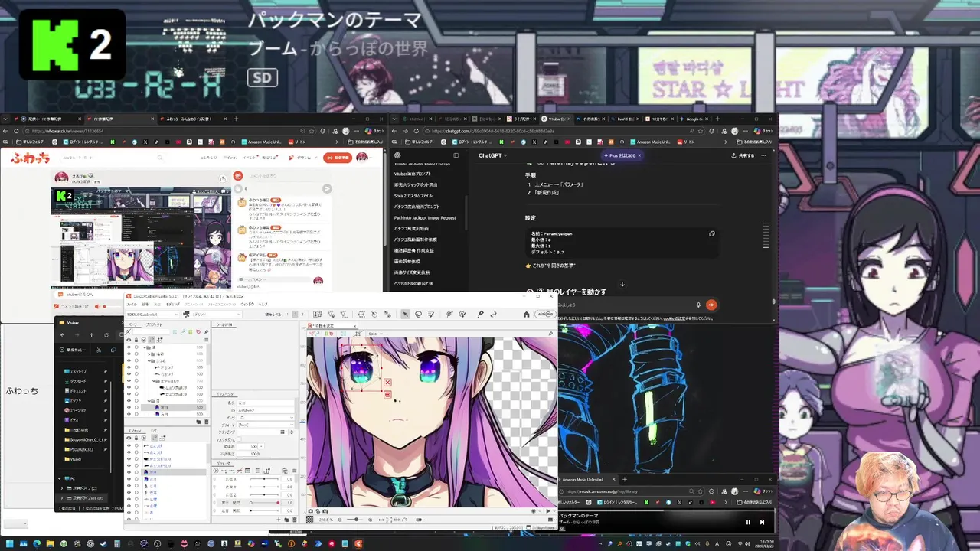Switch to the プロジェクト tab in Cubism
This screenshot has height=551, width=980.
(x=154, y=324)
